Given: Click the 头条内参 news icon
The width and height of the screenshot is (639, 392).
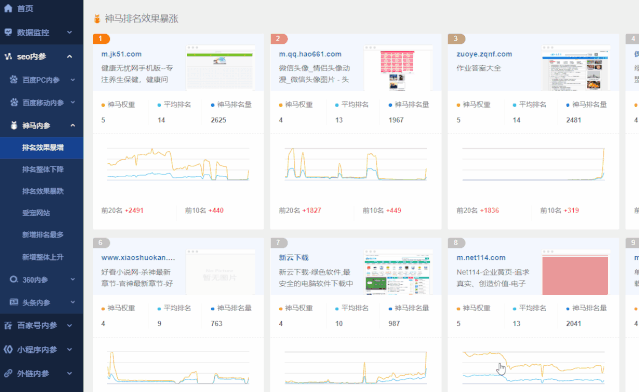Looking at the screenshot, I should pos(14,302).
